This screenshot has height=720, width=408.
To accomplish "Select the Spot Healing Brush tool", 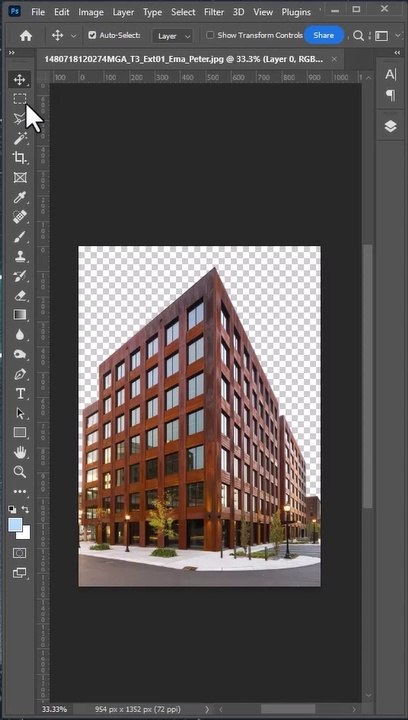I will pyautogui.click(x=19, y=217).
